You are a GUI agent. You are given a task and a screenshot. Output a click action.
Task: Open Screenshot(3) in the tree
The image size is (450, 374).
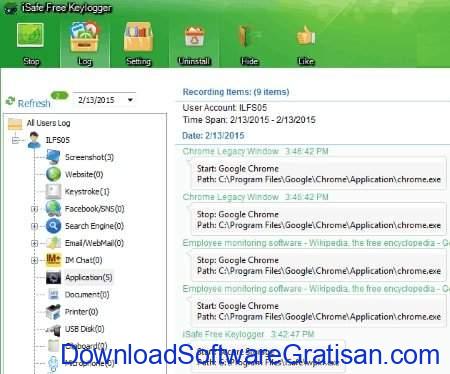(80, 157)
